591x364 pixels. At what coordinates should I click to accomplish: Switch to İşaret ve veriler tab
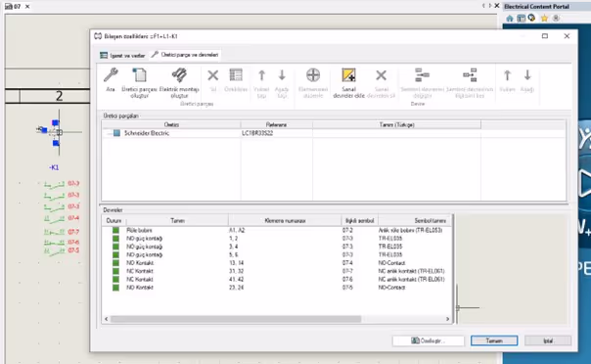(x=122, y=55)
